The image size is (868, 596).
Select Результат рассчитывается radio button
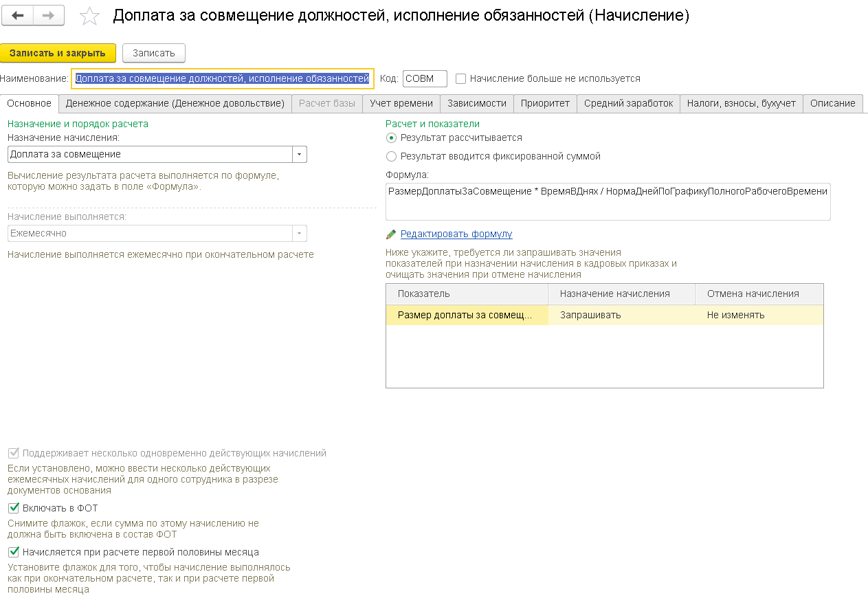[x=392, y=137]
